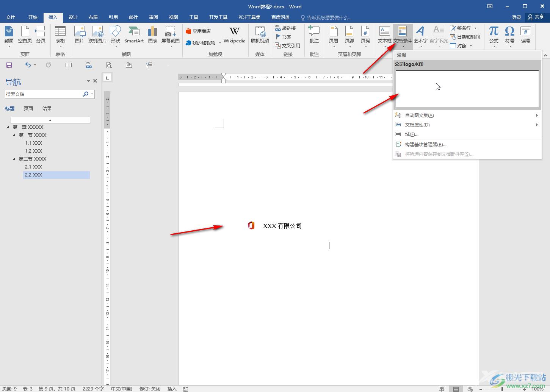Insert an Equation (公式)
The image size is (550, 392).
tap(494, 36)
